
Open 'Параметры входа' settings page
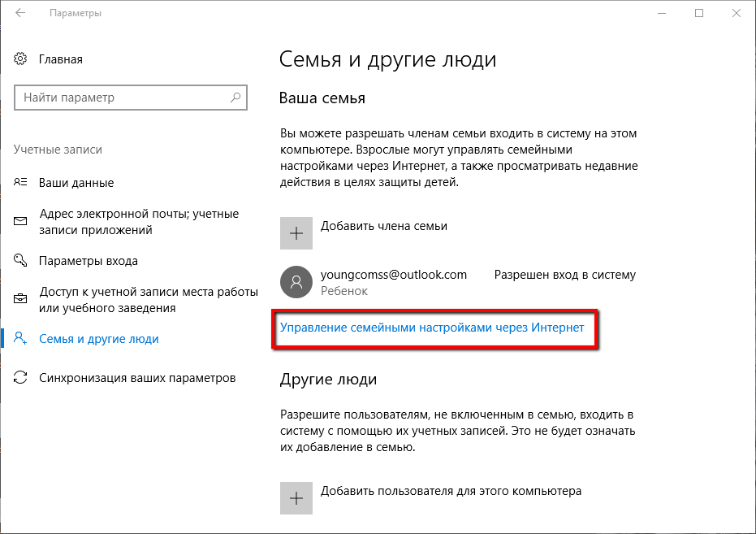point(89,261)
